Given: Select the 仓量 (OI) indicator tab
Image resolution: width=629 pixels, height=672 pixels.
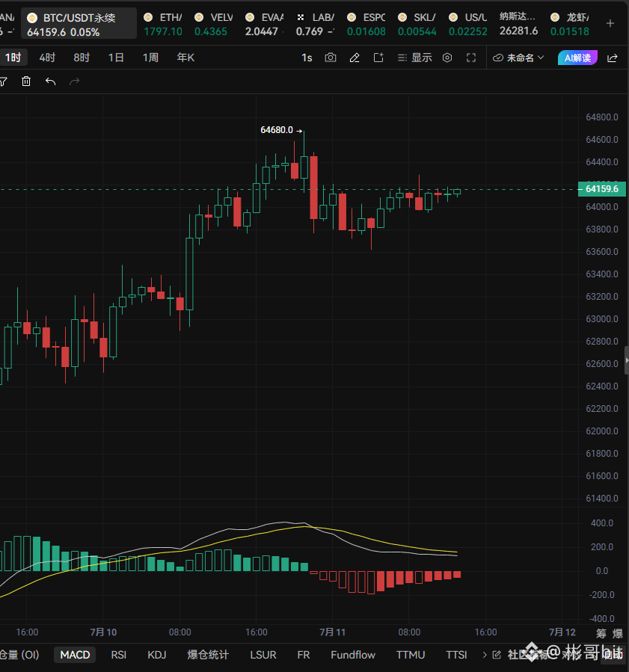Looking at the screenshot, I should [19, 654].
